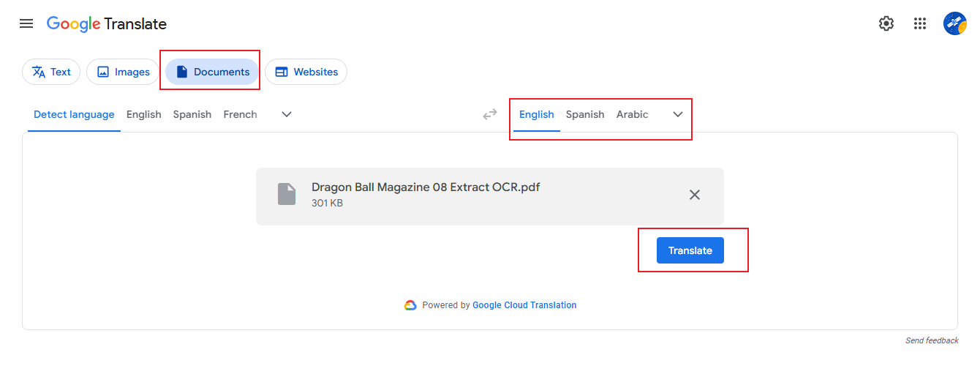Click the Google Cloud logo icon
This screenshot has height=377, width=980.
410,305
